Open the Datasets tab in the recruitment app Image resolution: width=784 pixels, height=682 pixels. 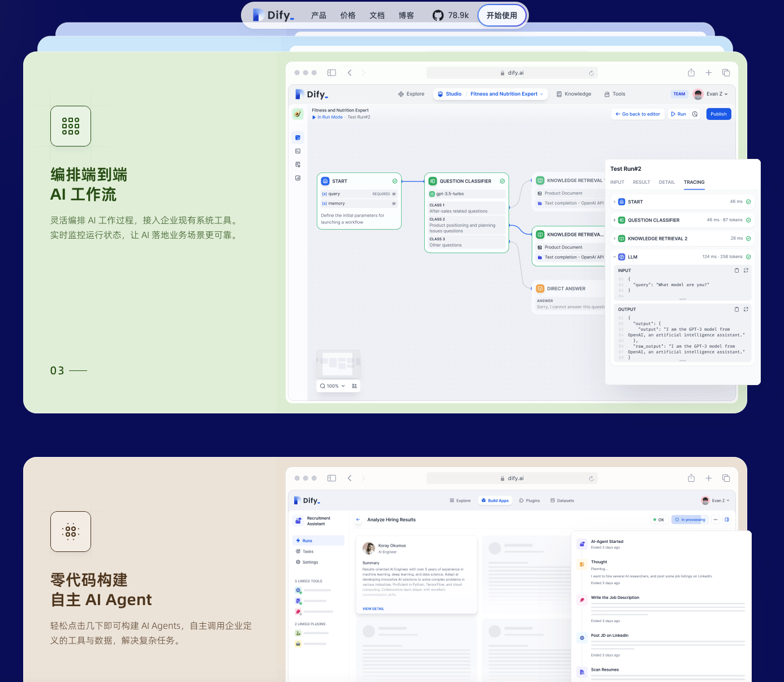tap(562, 500)
